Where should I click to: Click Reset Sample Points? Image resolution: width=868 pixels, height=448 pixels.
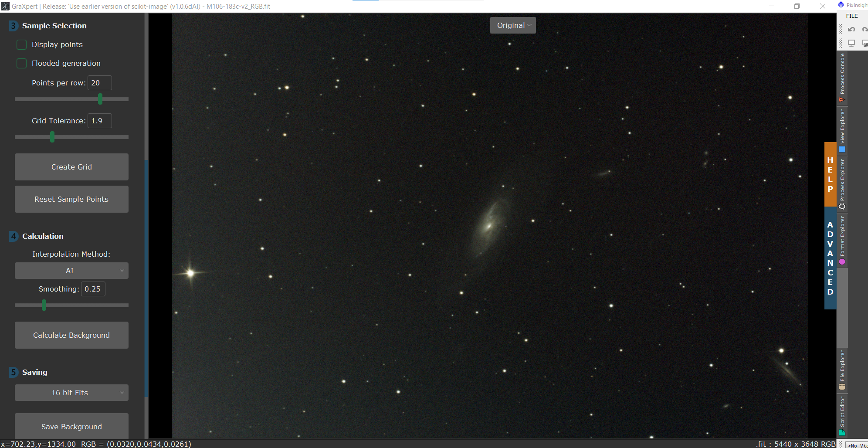[x=71, y=199]
